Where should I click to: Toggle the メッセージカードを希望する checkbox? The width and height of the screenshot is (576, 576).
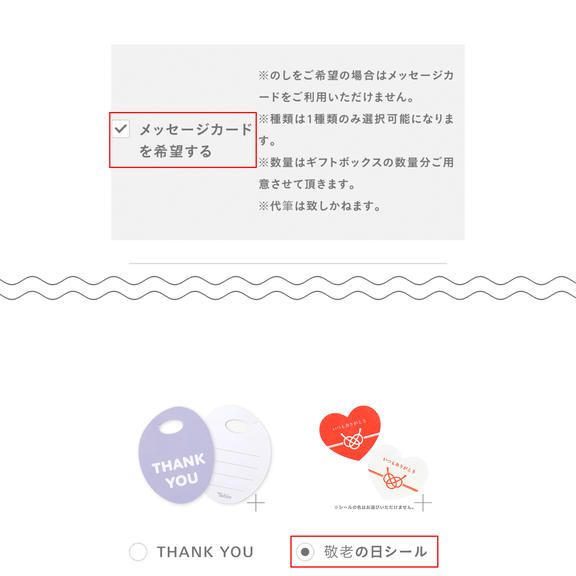click(x=121, y=129)
